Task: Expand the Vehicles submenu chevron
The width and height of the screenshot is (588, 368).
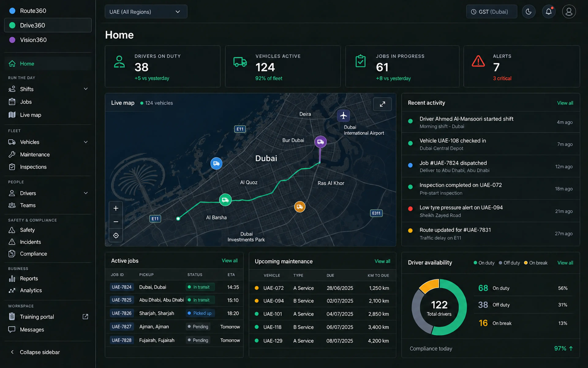Action: click(86, 142)
